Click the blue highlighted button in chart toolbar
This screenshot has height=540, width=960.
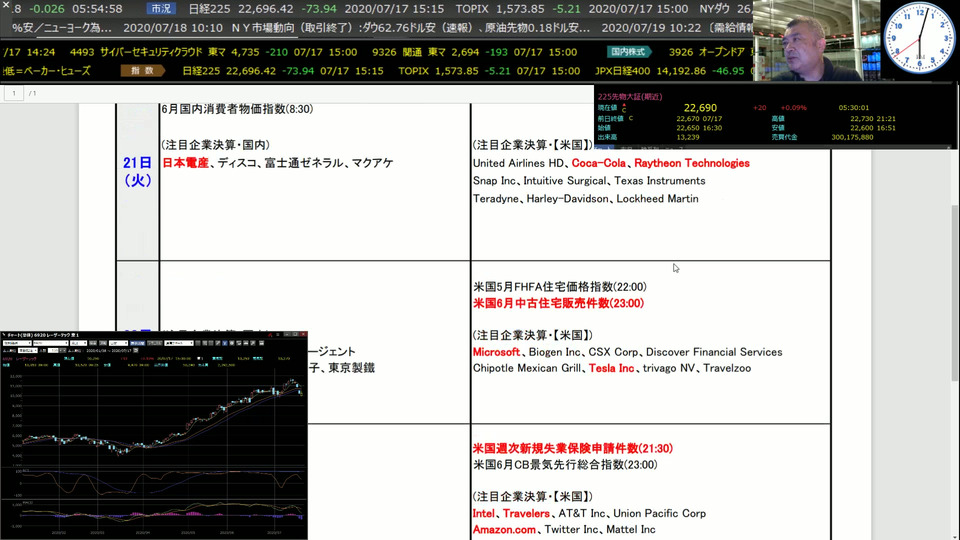pyautogui.click(x=138, y=343)
